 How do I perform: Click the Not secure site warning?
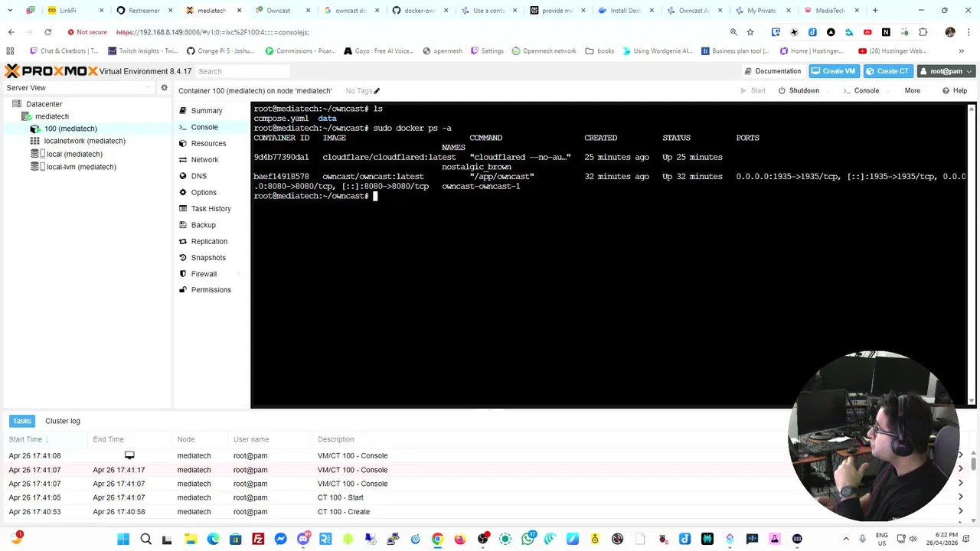[x=87, y=32]
